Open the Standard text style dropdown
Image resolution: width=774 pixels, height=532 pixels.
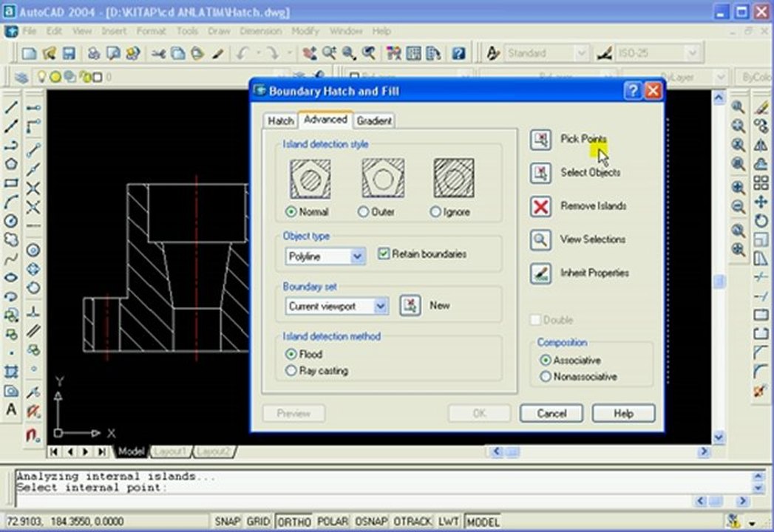[x=582, y=52]
